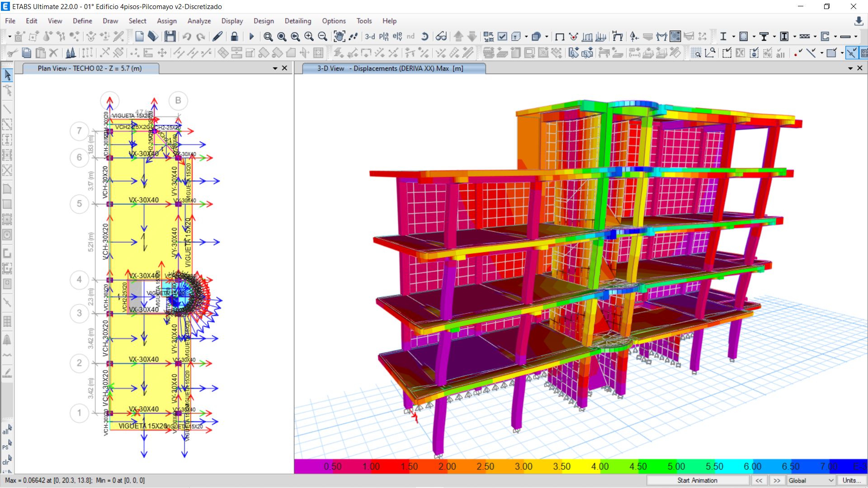Click the Elevation view toolbar button

coord(397,37)
